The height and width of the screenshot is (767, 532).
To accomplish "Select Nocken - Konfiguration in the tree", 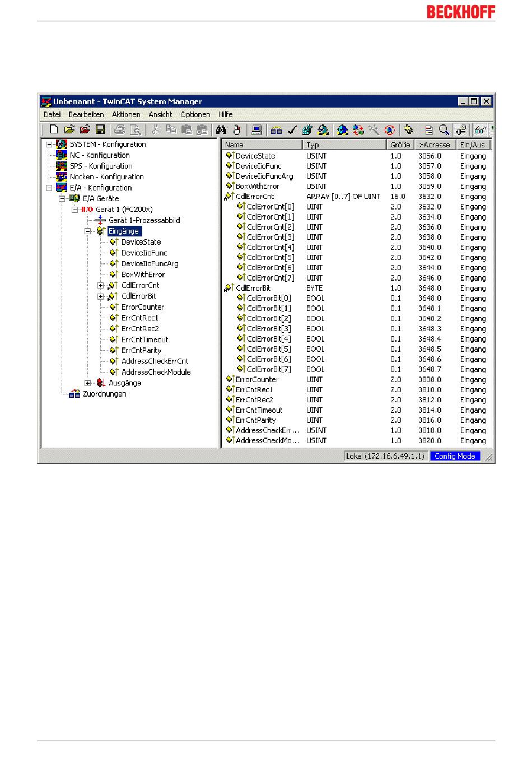I will click(106, 176).
